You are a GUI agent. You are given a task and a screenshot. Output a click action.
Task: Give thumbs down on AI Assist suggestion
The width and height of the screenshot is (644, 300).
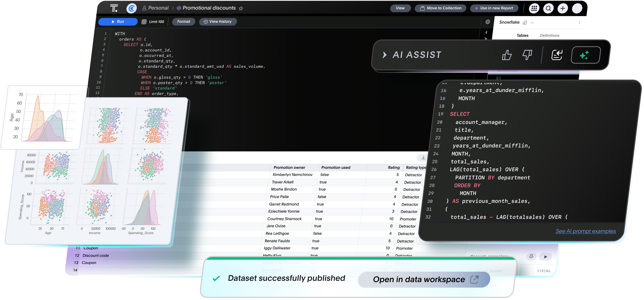(x=527, y=55)
